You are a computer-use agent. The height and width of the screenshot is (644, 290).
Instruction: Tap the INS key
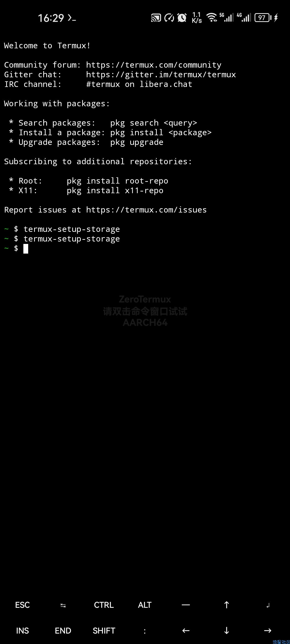pos(22,631)
